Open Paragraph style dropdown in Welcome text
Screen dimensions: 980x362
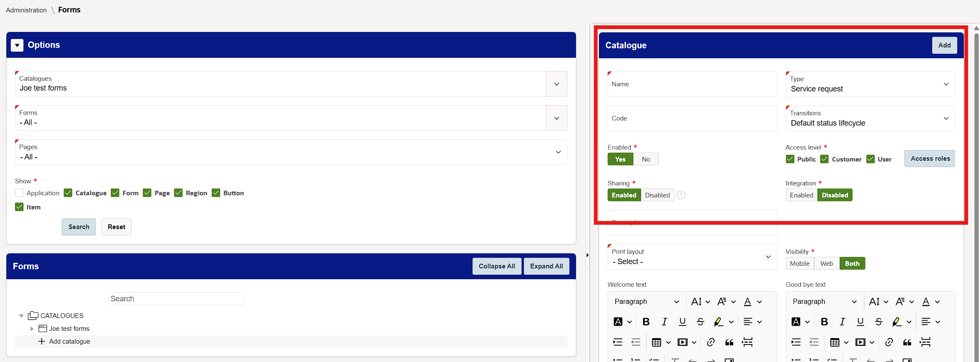[646, 302]
